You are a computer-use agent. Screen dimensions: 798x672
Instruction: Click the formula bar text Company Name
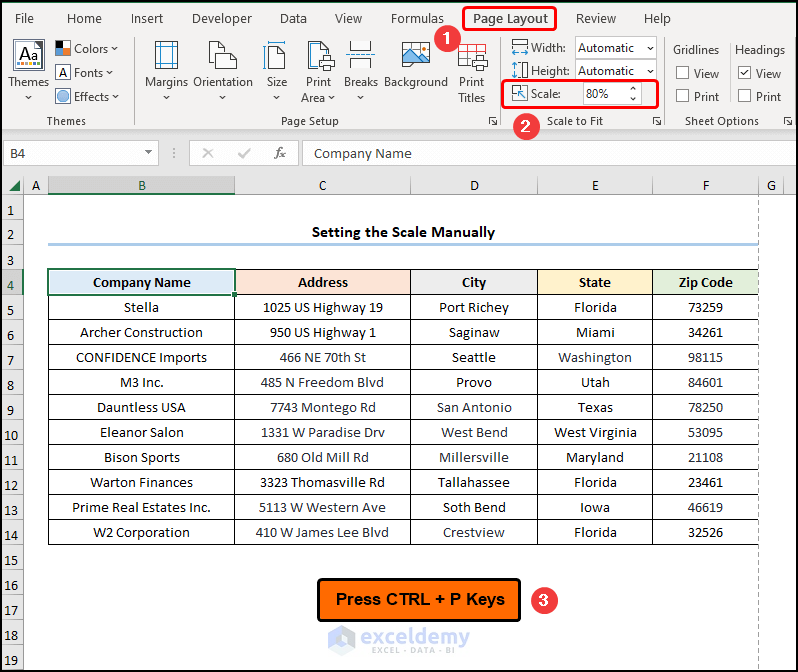coord(362,153)
